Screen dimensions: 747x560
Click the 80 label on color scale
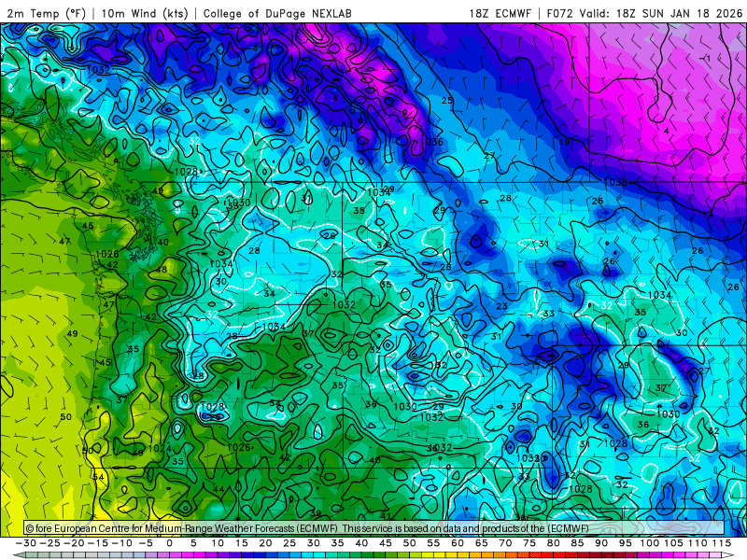click(x=553, y=543)
